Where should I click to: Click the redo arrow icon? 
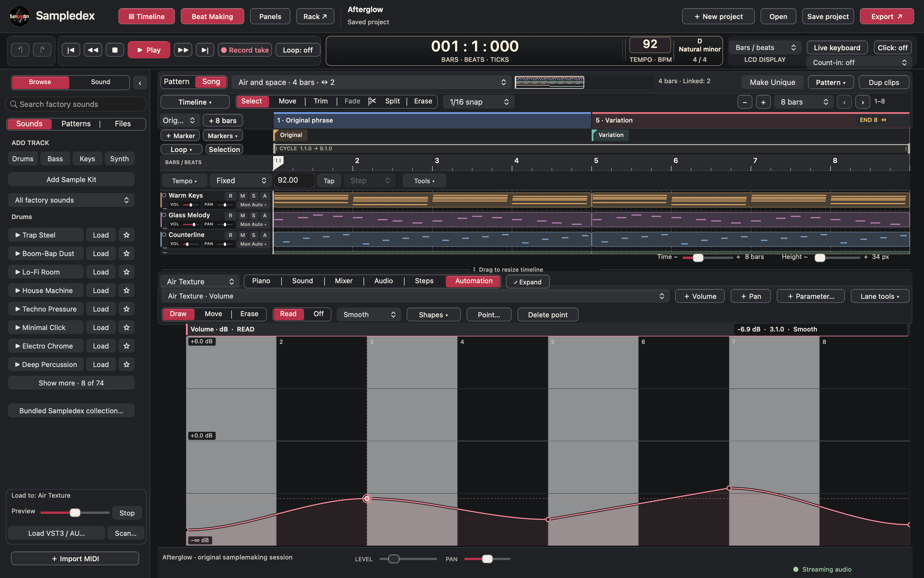click(42, 50)
